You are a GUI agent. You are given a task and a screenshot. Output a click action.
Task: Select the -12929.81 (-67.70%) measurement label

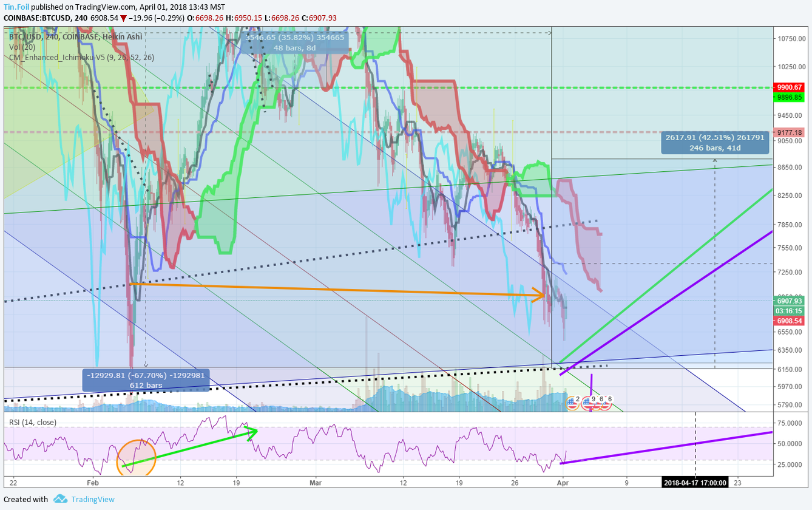(x=146, y=380)
